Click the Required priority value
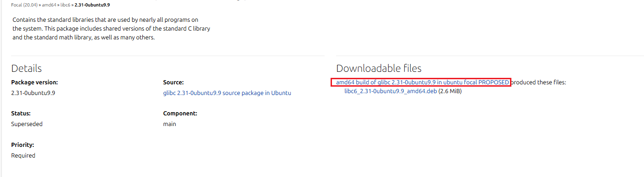The image size is (644, 177). (23, 155)
